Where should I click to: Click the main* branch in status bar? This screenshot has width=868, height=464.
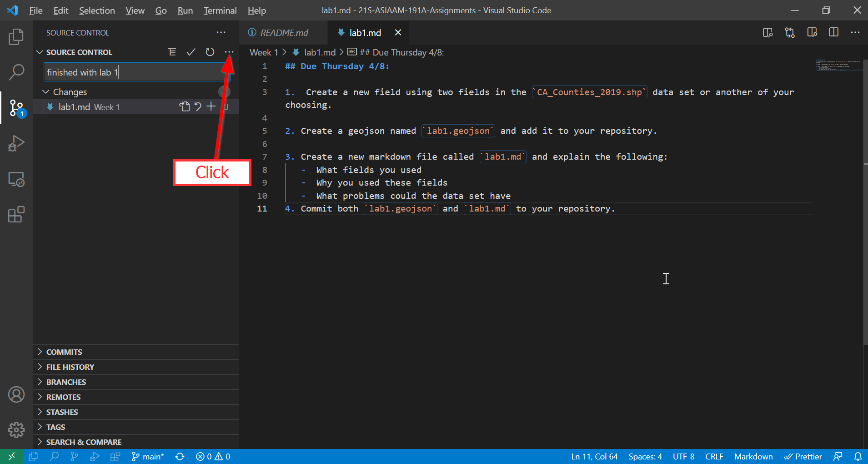coord(148,457)
